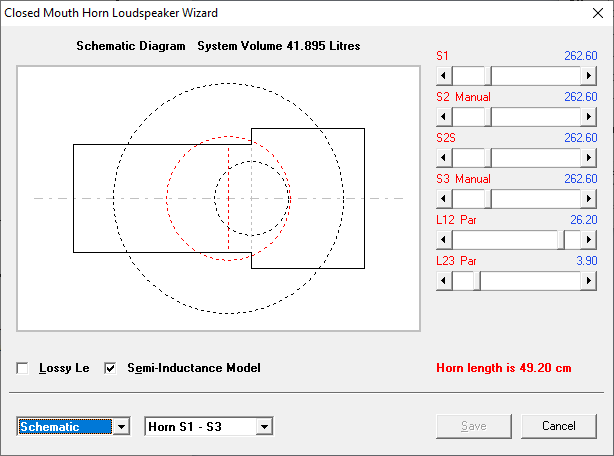Click the S1 slider right arrow
This screenshot has height=456, width=614.
[589, 76]
